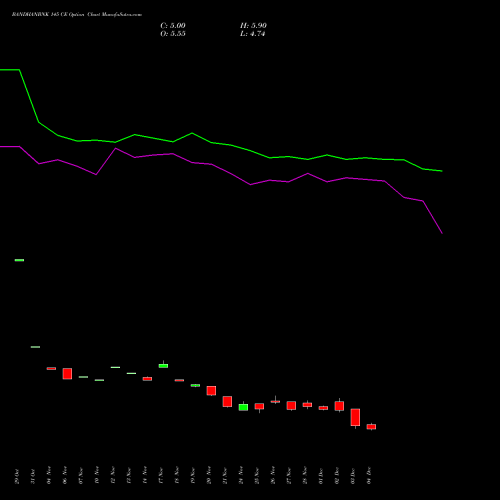Click the 04 Dec date label

click(369, 476)
